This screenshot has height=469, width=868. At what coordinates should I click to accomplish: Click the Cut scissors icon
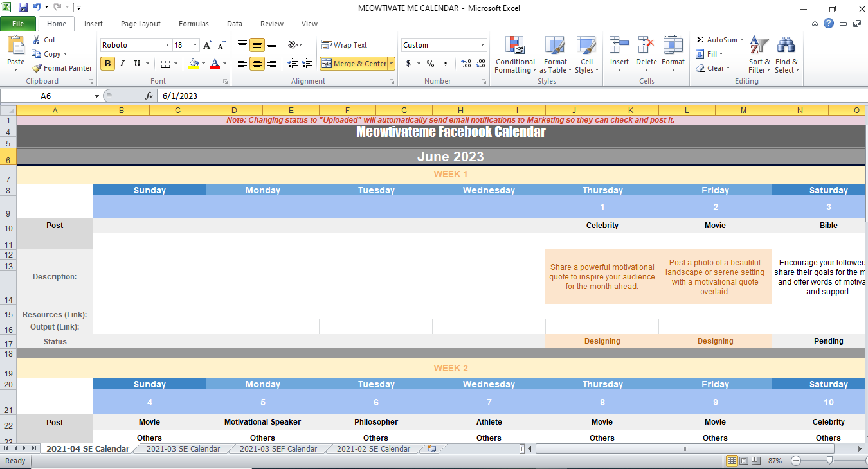point(37,40)
